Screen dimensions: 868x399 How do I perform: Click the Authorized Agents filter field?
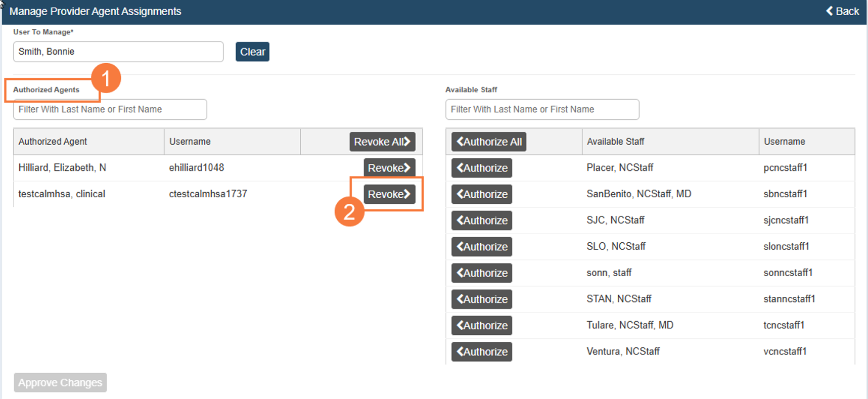click(x=110, y=109)
